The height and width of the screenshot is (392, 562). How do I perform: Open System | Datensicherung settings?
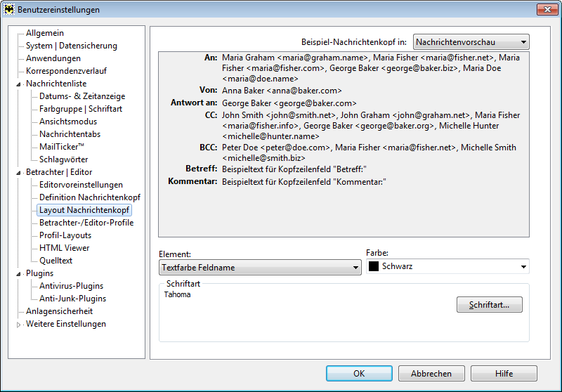72,46
